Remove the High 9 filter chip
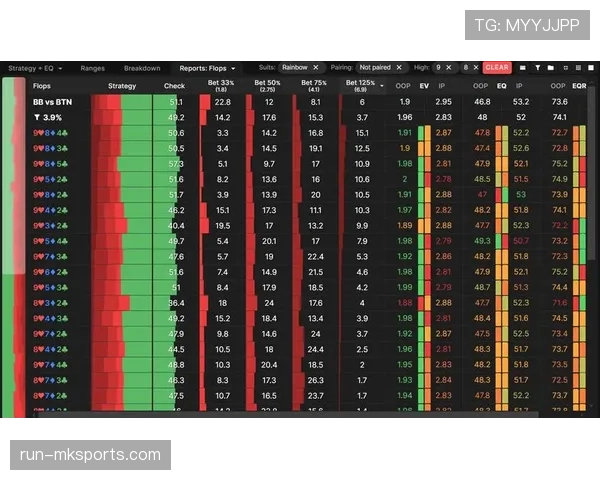Image resolution: width=600 pixels, height=480 pixels. pyautogui.click(x=449, y=68)
